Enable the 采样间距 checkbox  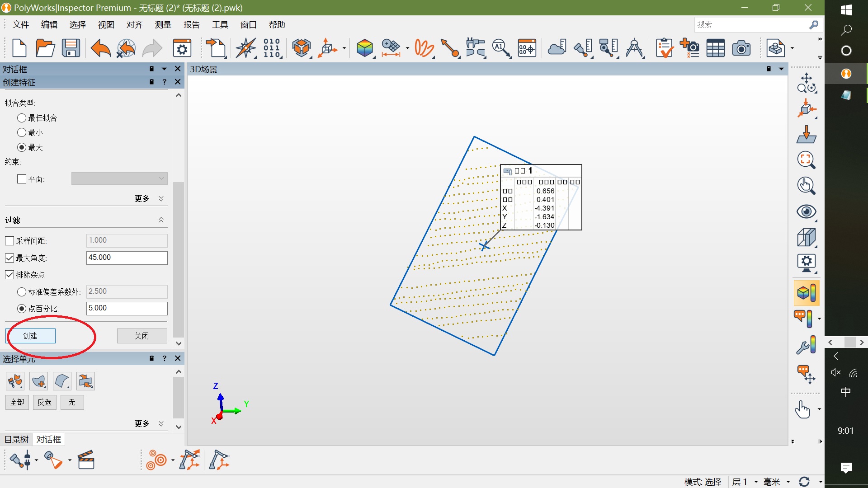click(x=9, y=241)
